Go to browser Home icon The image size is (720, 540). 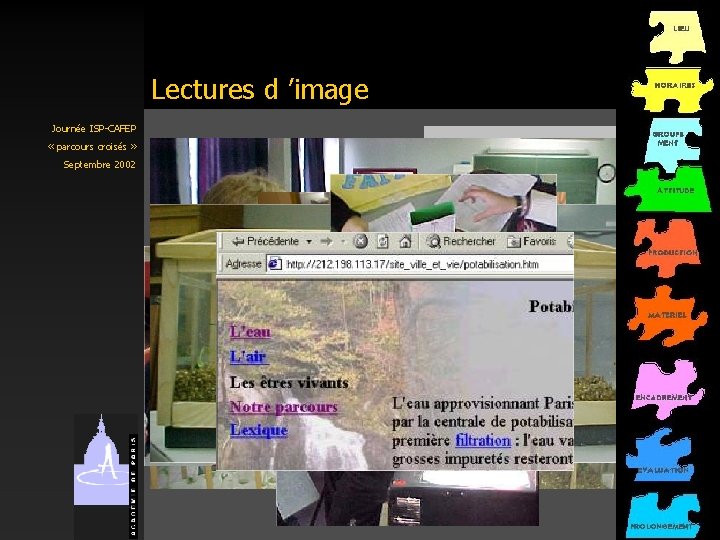pos(405,241)
